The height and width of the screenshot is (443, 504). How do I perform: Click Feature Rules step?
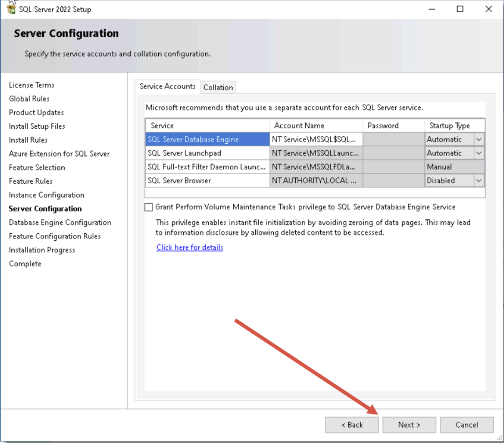[30, 181]
